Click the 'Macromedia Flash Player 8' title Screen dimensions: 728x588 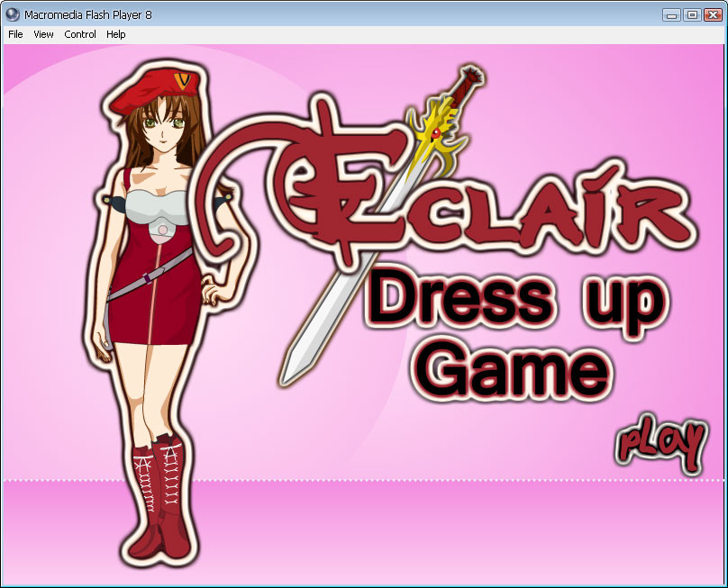[x=88, y=14]
